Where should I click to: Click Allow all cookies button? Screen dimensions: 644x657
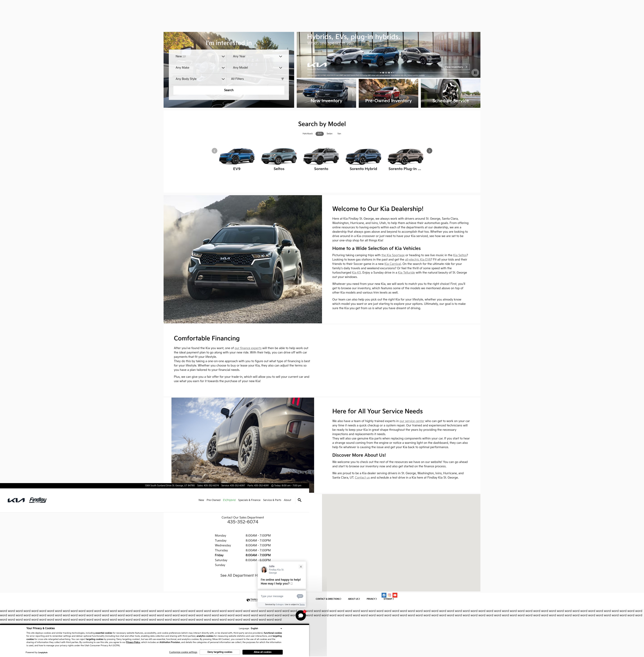262,652
